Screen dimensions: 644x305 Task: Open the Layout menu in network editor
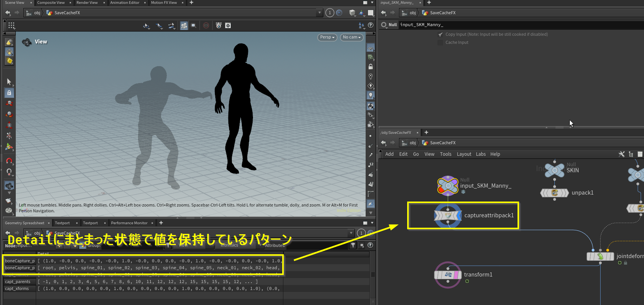click(x=464, y=154)
